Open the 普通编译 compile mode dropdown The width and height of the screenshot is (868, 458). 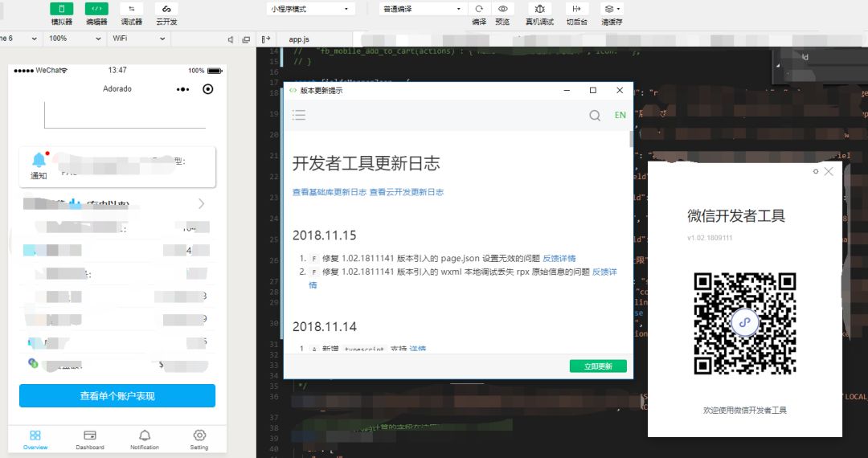[423, 9]
